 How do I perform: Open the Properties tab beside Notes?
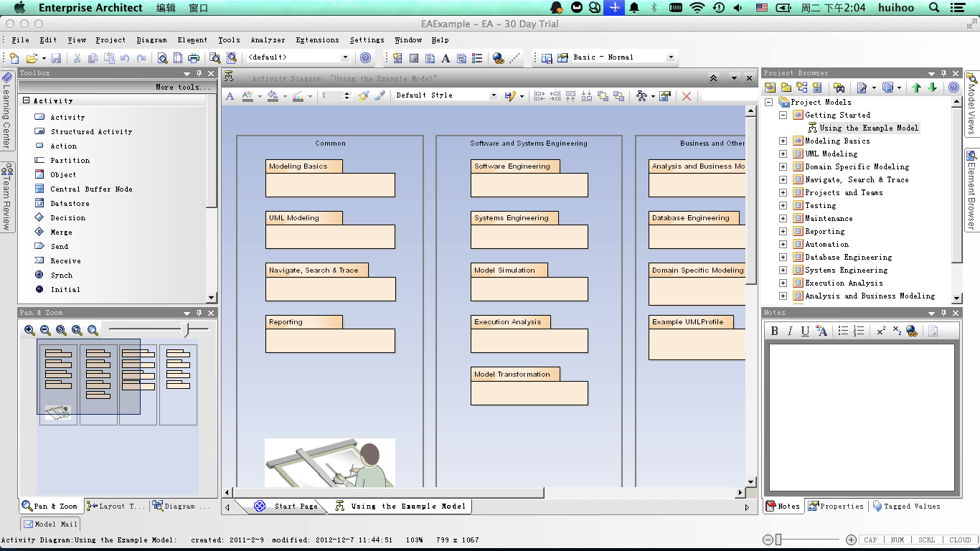[x=836, y=507]
